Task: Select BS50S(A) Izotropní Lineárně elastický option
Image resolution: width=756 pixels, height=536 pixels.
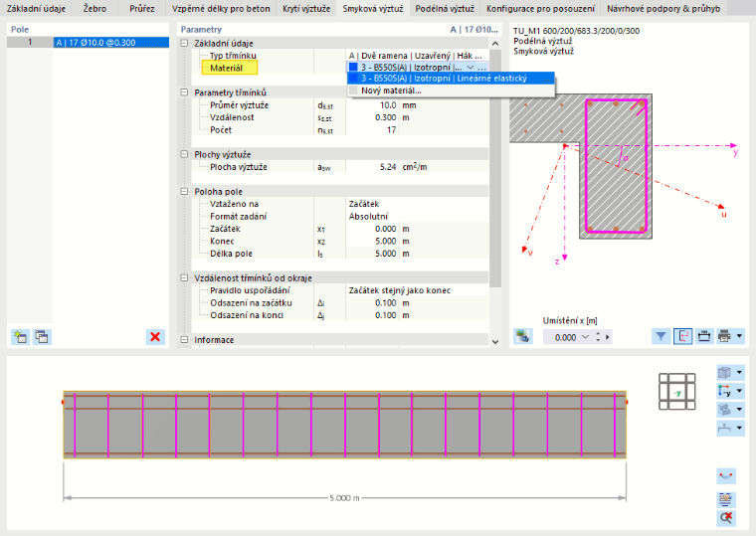Action: pos(444,79)
